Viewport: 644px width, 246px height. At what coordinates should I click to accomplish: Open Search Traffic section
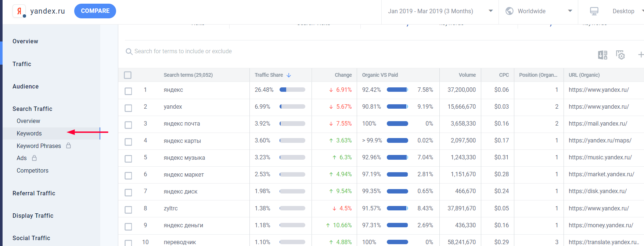pos(32,109)
